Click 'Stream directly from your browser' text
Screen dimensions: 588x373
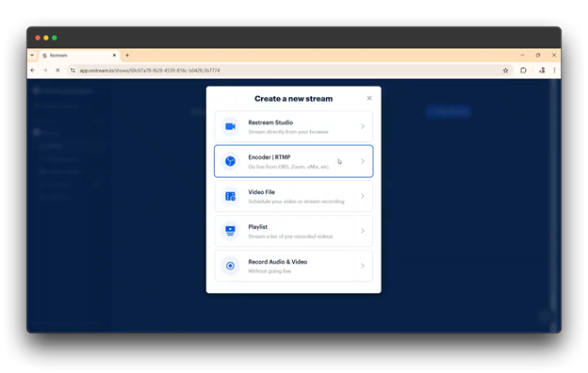288,132
